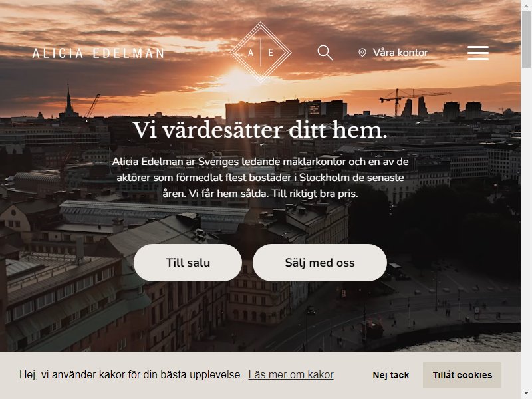Click the ALICIA EDELMAN wordmark
Screen dimensions: 532x399
(98, 53)
